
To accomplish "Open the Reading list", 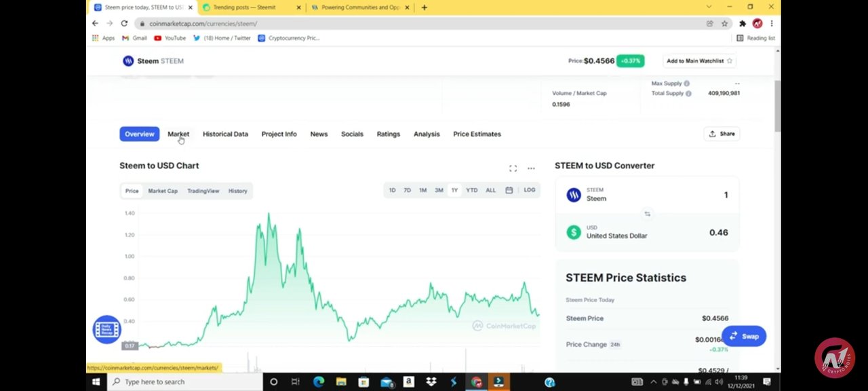I will 755,38.
